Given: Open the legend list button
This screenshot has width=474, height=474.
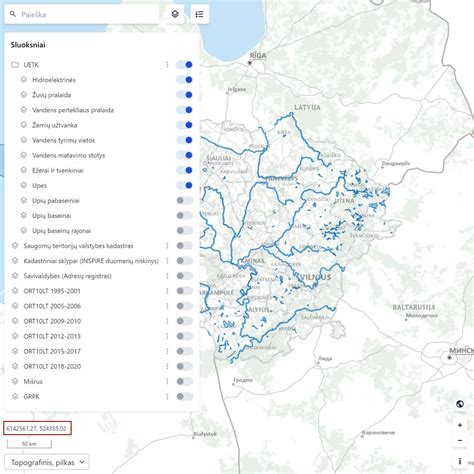Looking at the screenshot, I should (x=200, y=14).
